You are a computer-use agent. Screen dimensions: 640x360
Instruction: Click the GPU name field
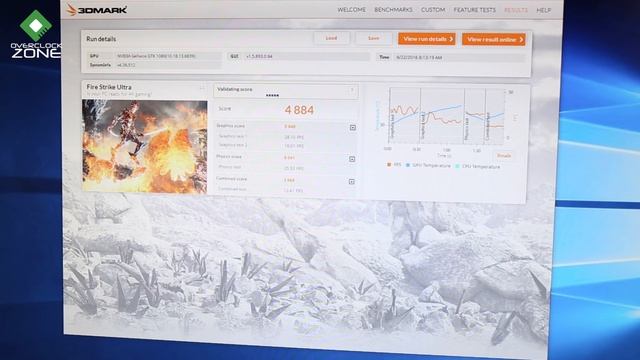(x=169, y=56)
